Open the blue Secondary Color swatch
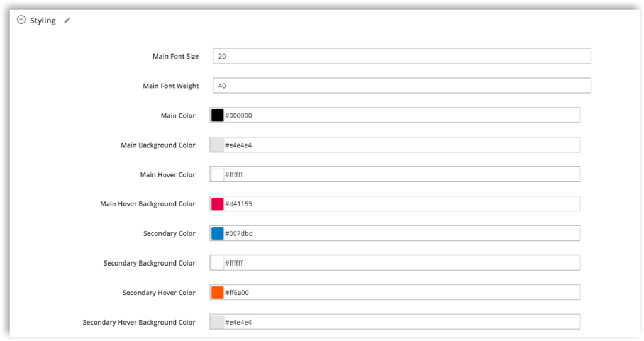644x341 pixels. (x=217, y=233)
